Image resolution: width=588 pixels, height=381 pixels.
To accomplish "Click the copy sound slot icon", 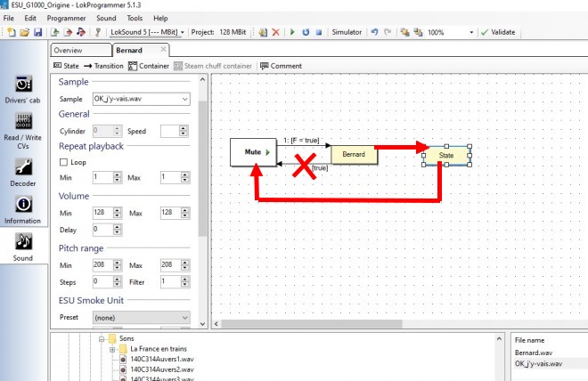I will (263, 32).
